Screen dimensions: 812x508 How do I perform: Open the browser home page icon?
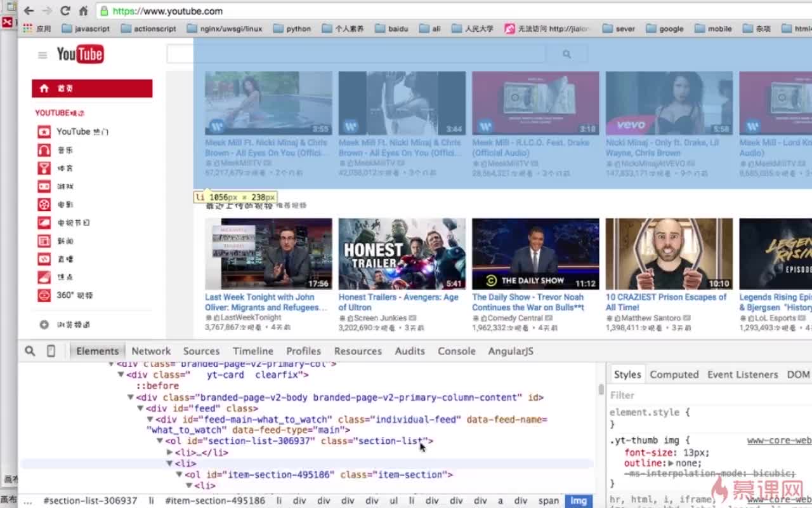pyautogui.click(x=83, y=11)
